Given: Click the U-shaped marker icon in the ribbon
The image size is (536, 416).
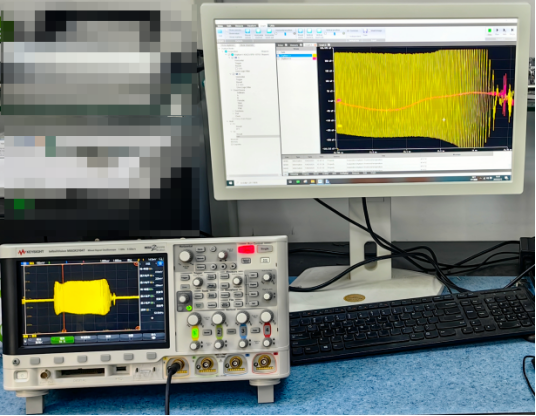Looking at the screenshot, I should click(x=366, y=30).
